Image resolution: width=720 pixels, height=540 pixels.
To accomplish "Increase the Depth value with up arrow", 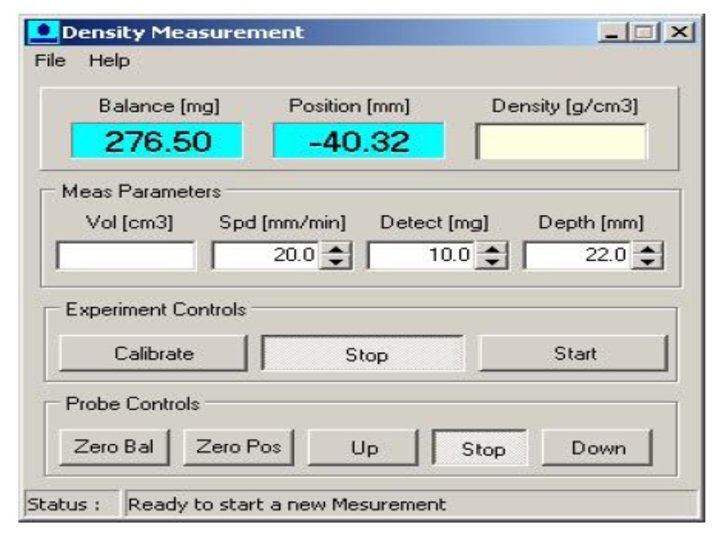I will [647, 249].
